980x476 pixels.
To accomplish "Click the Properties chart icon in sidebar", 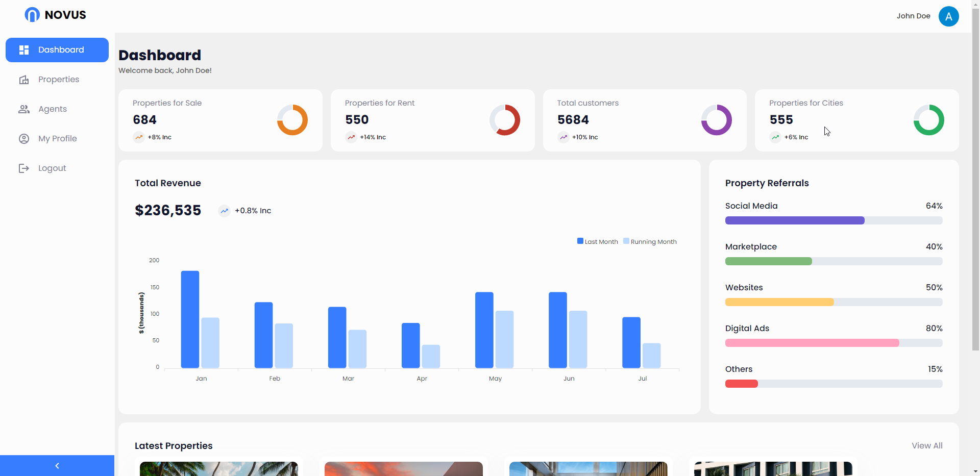I will pyautogui.click(x=24, y=80).
